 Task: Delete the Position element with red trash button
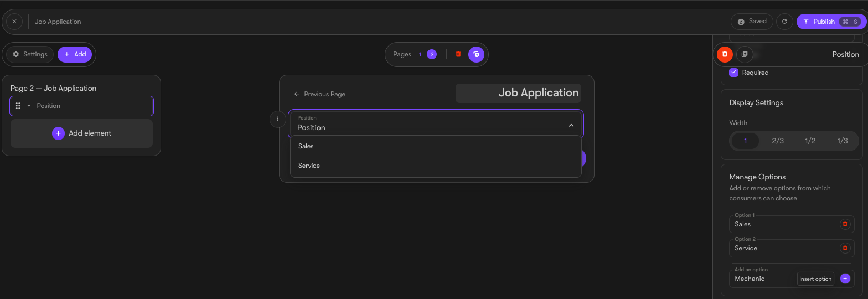pos(725,54)
